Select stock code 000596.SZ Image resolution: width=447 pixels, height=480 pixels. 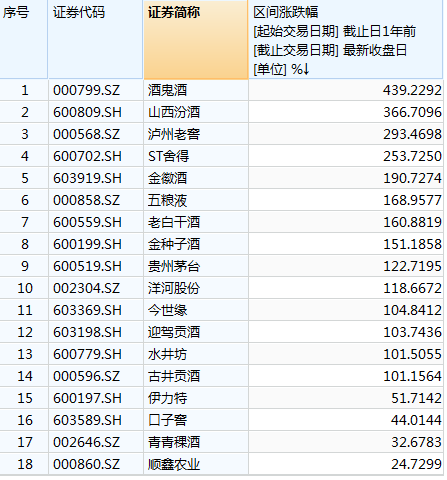[86, 376]
